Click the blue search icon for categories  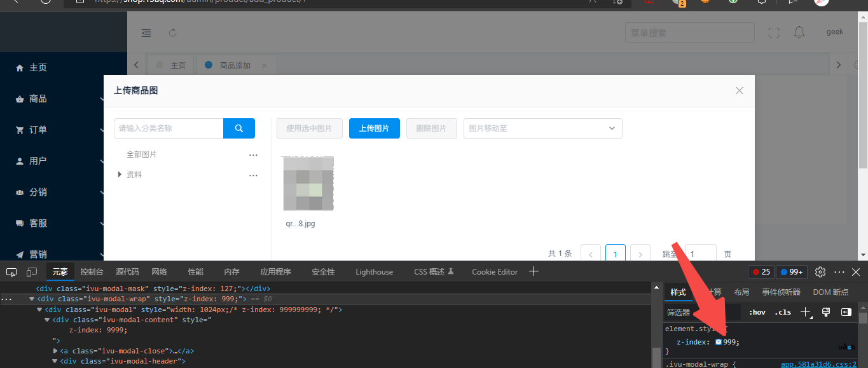tap(239, 128)
